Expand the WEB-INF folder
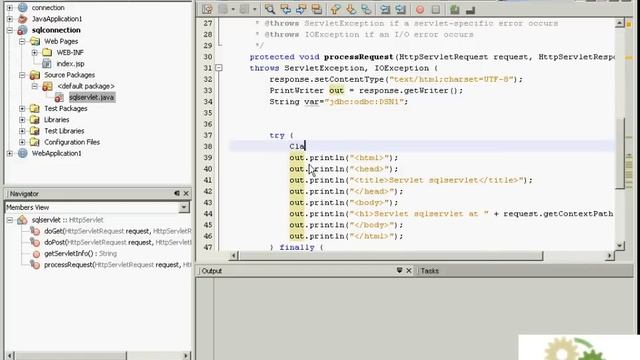640x360 pixels. (x=35, y=52)
